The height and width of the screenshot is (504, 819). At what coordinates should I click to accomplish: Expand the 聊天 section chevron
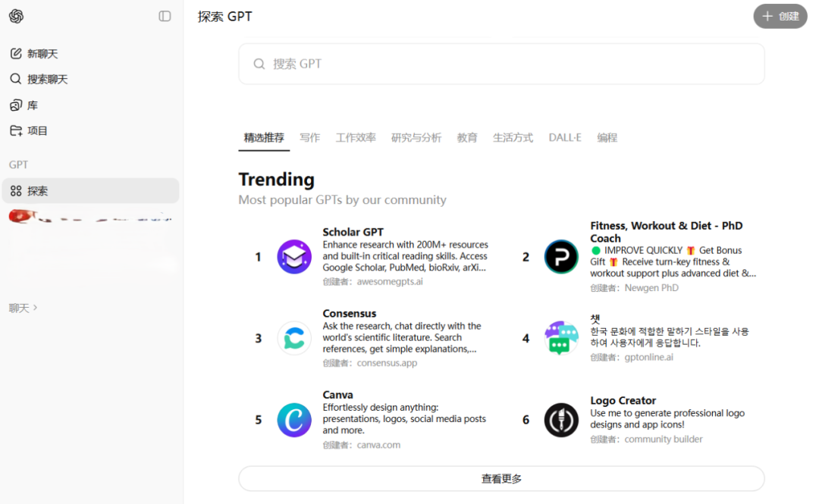coord(35,308)
